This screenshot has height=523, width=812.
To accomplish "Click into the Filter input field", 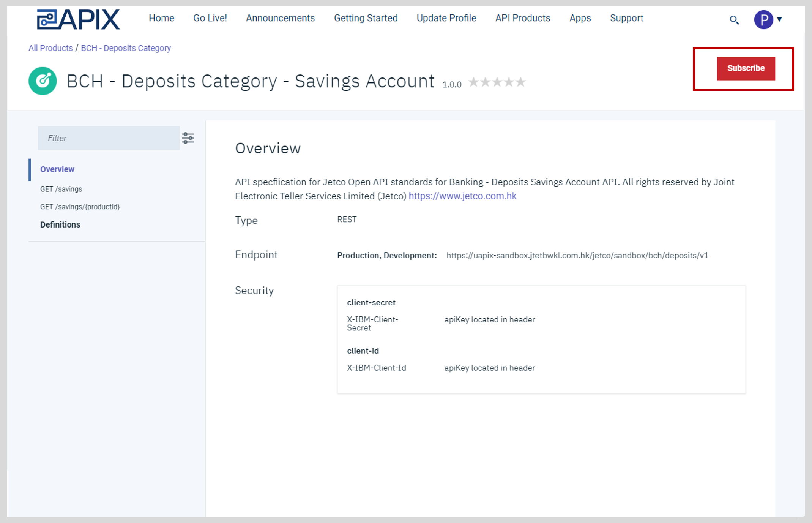I will tap(109, 138).
